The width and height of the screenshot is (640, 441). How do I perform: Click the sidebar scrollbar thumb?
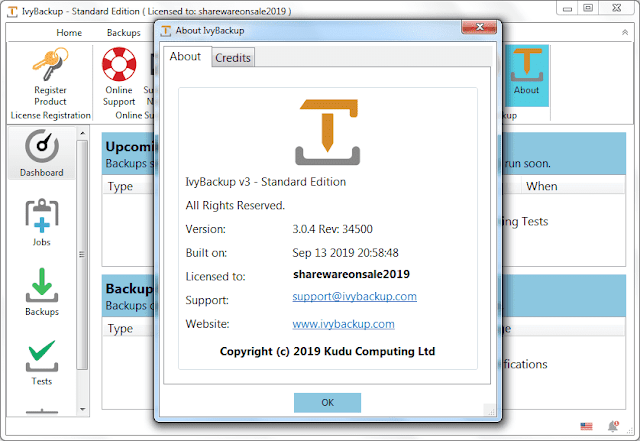(82, 254)
